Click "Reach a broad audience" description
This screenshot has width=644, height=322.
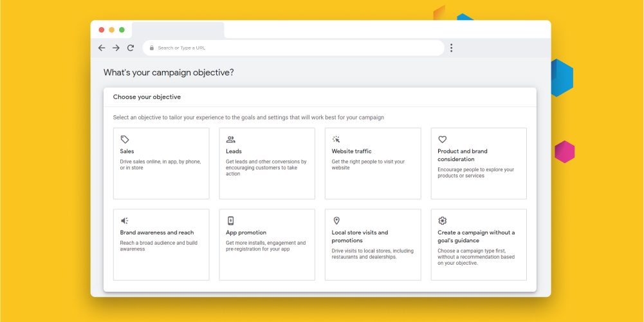coord(158,246)
